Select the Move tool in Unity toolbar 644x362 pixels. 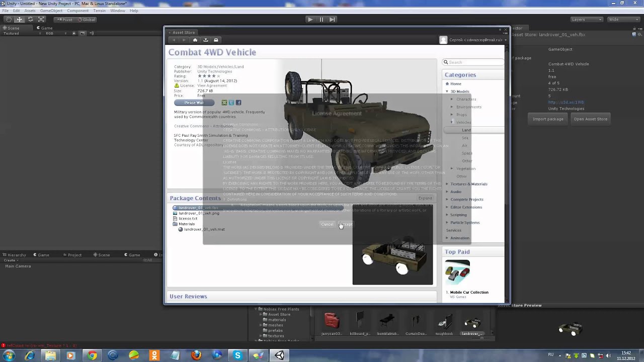tap(19, 19)
